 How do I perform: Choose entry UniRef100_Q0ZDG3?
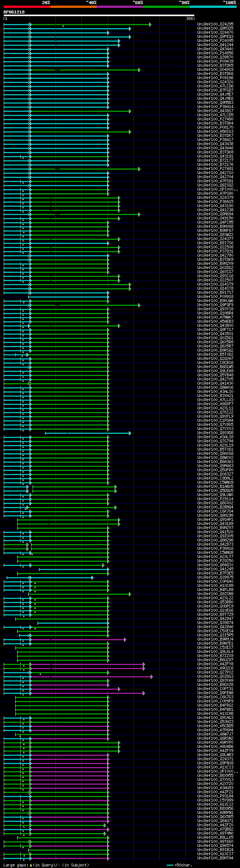tap(215, 677)
